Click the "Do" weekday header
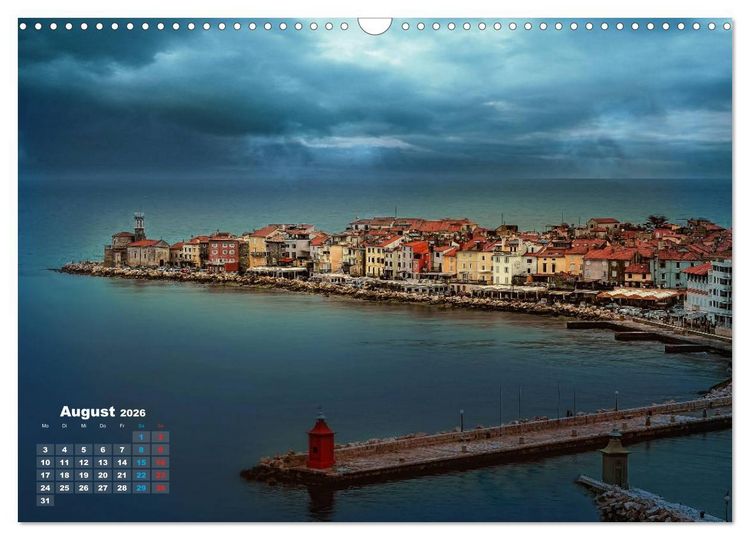This screenshot has height=540, width=750. [103, 426]
